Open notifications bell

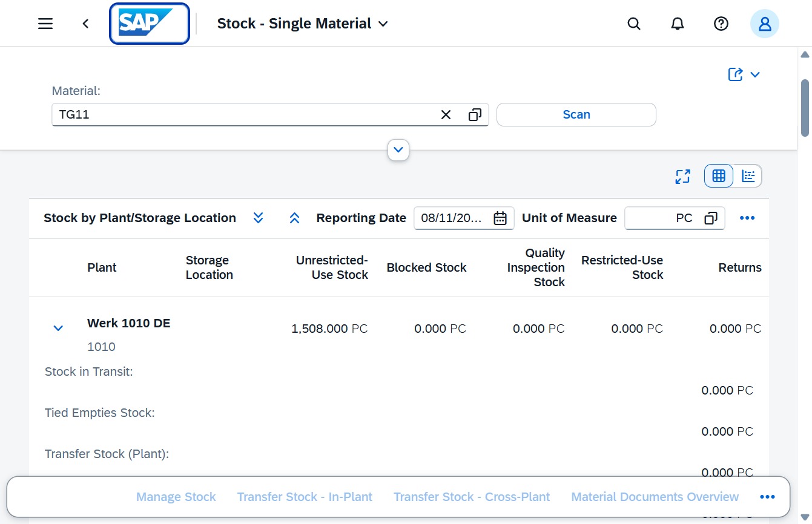point(678,24)
